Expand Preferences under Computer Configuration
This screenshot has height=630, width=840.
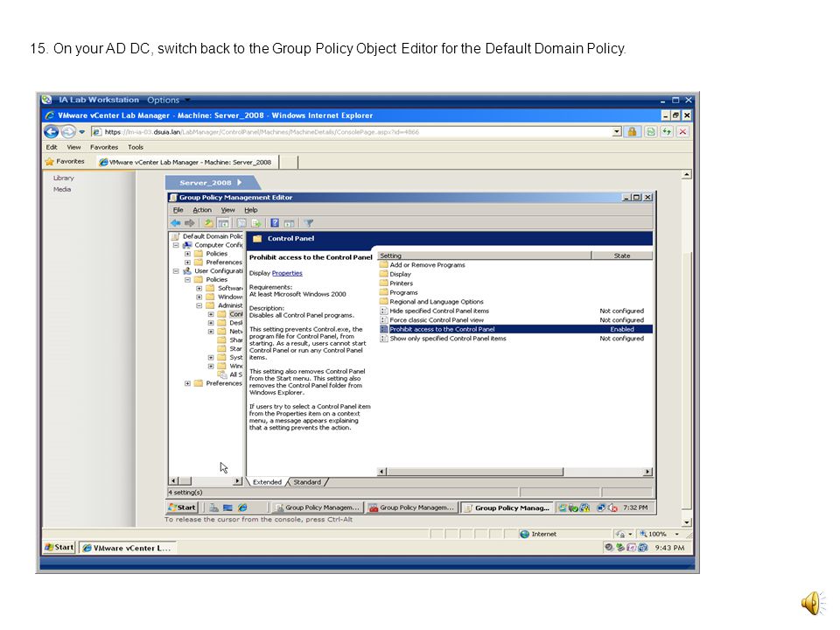click(187, 262)
